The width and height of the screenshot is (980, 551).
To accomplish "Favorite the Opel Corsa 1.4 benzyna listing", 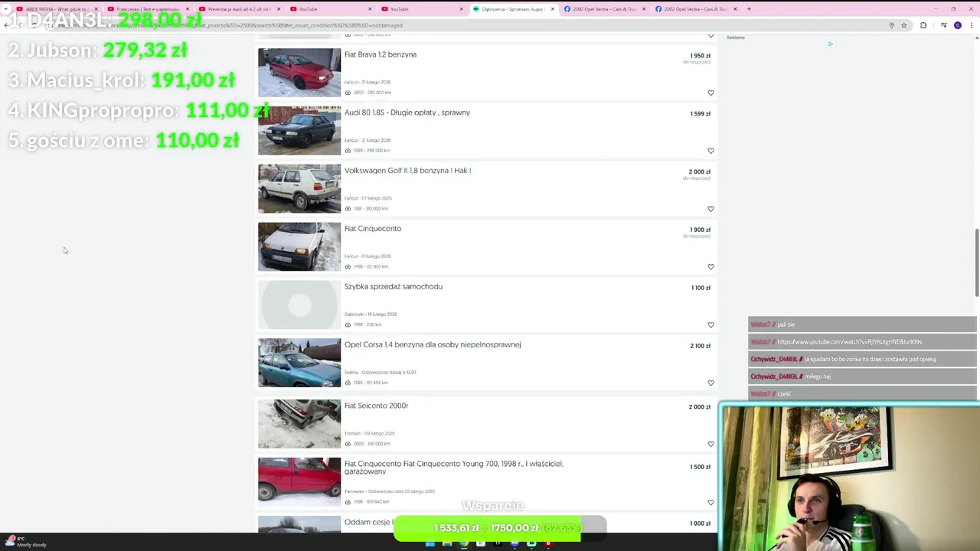I will pos(710,383).
